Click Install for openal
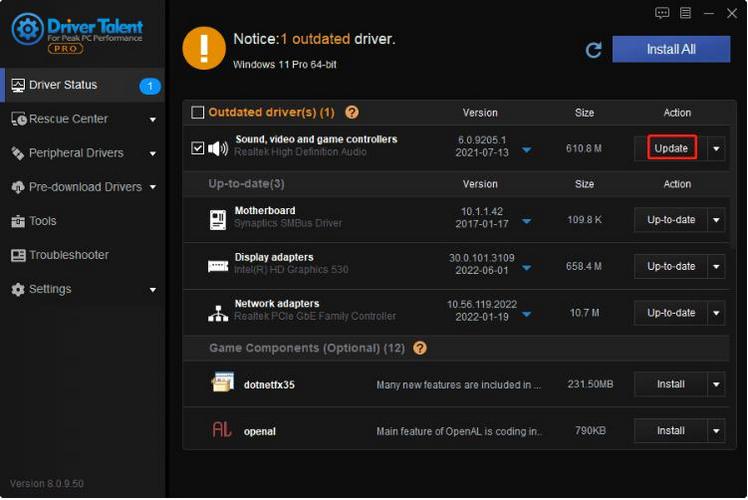 pyautogui.click(x=671, y=431)
